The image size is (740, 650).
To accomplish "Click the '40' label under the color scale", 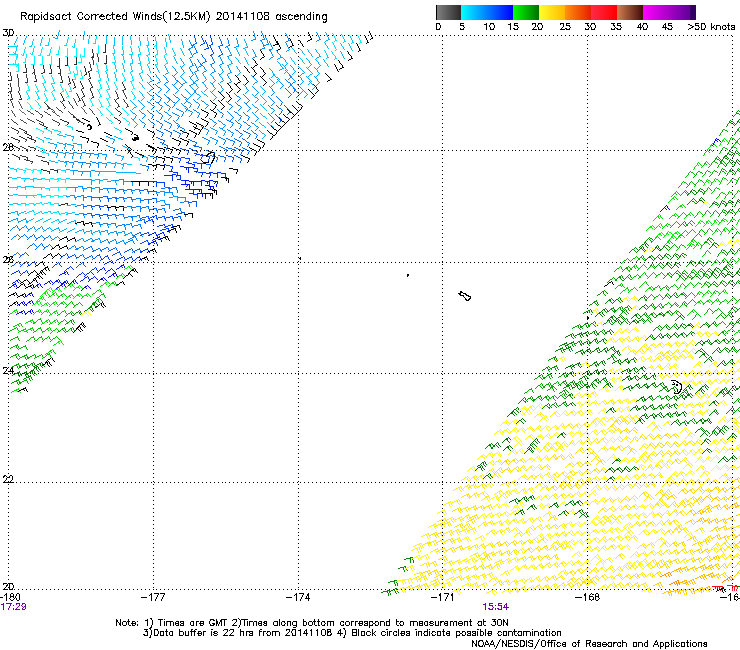I will (x=642, y=26).
